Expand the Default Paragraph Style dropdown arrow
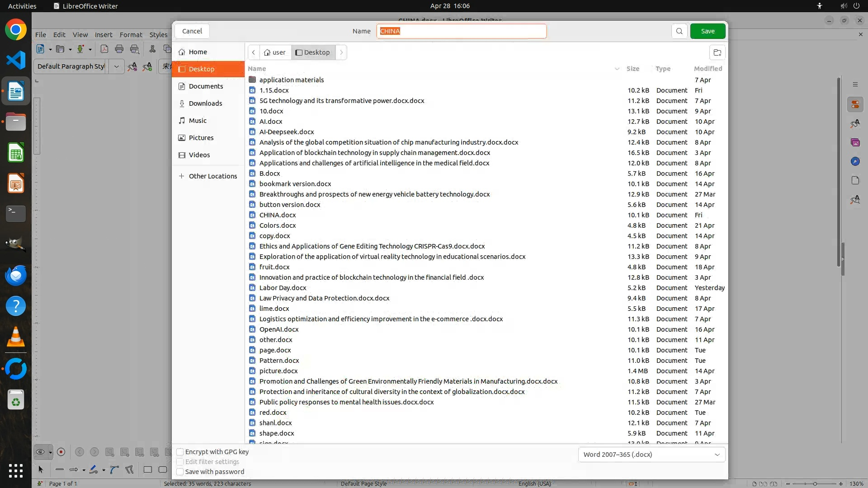 116,66
